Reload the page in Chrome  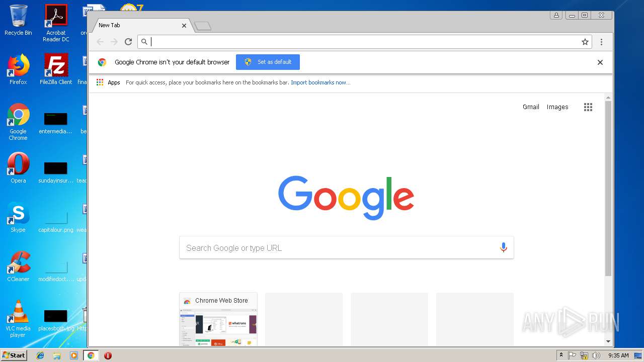pos(128,42)
